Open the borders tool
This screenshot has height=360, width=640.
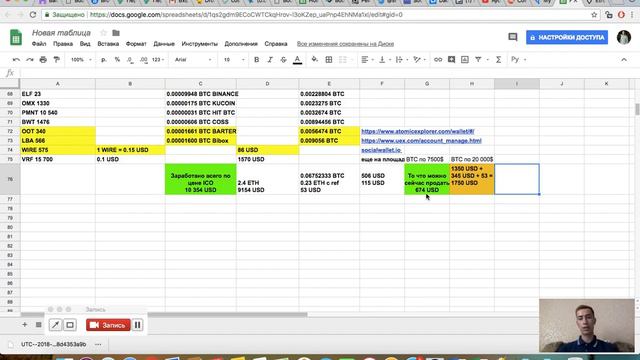pos(329,60)
